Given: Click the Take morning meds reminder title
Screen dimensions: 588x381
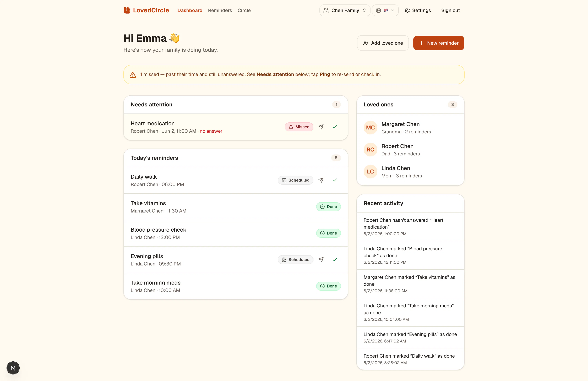Looking at the screenshot, I should coord(155,282).
